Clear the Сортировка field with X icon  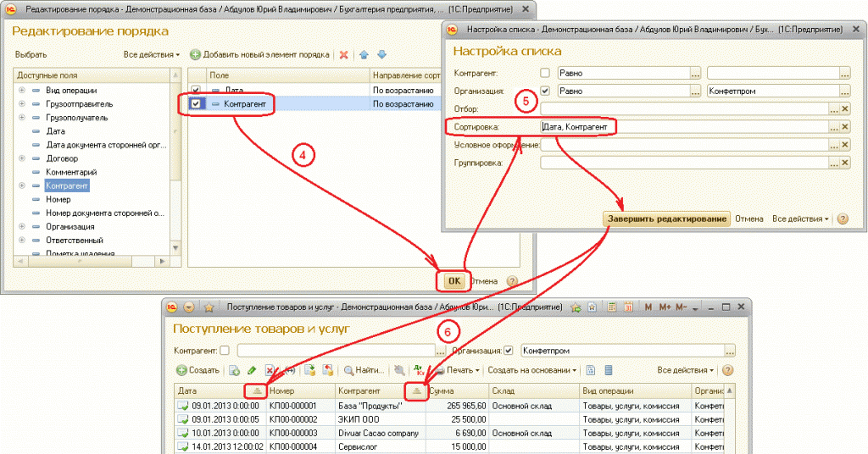[x=844, y=127]
